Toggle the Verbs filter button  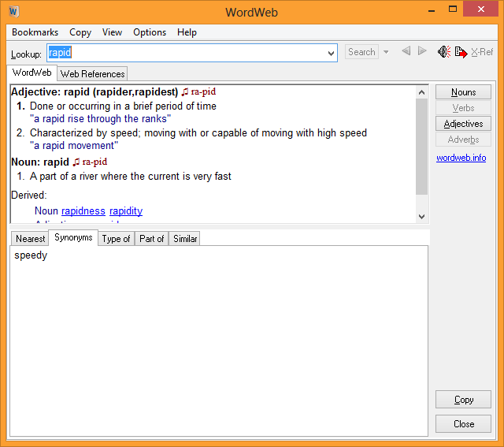[x=463, y=108]
